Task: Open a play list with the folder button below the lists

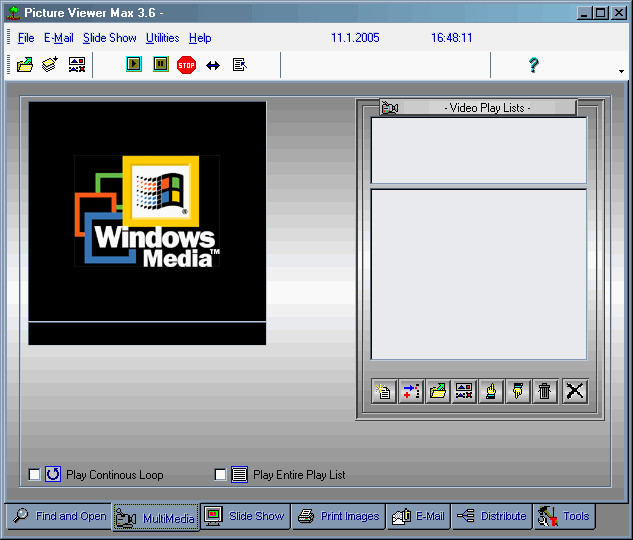Action: [438, 391]
